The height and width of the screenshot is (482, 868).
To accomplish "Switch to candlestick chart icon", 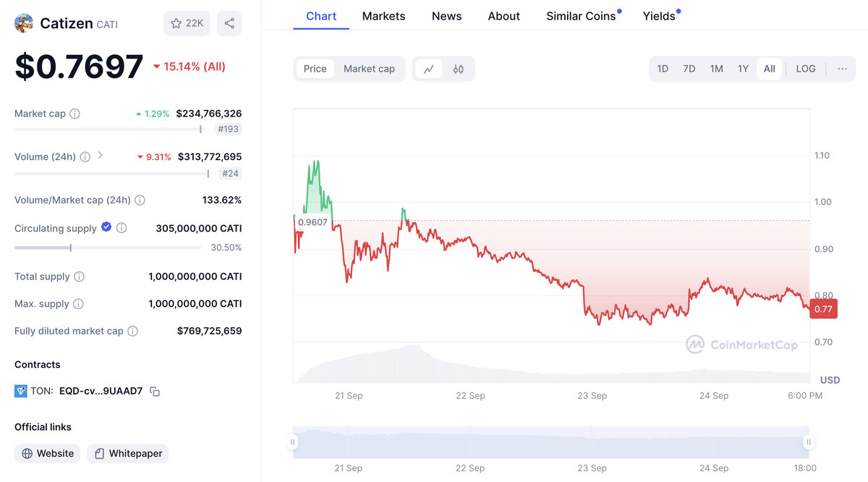I will pos(459,69).
